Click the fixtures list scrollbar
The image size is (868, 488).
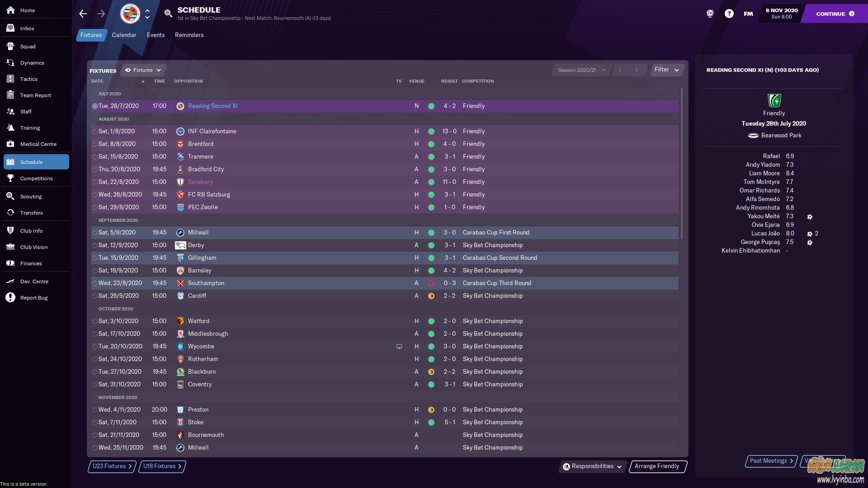(x=682, y=164)
